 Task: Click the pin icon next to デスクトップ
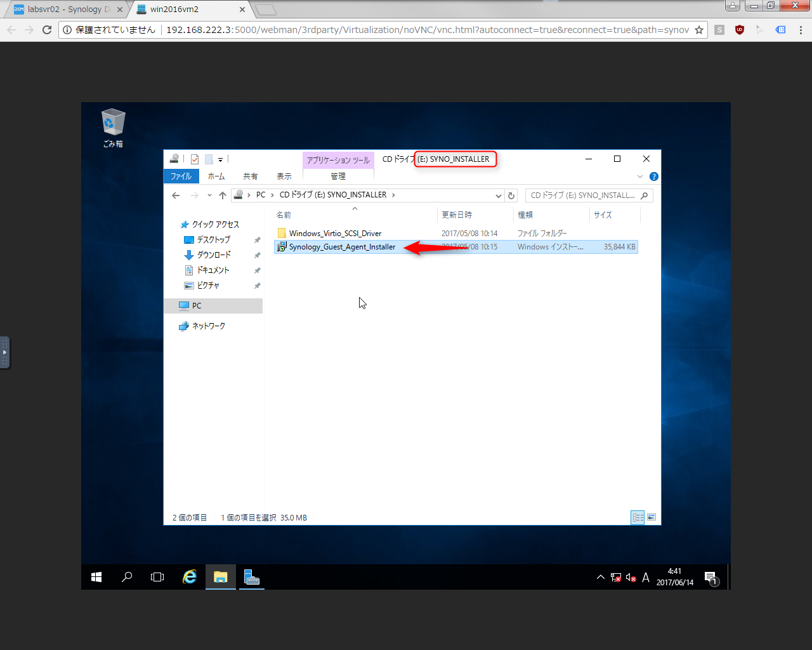tap(257, 240)
